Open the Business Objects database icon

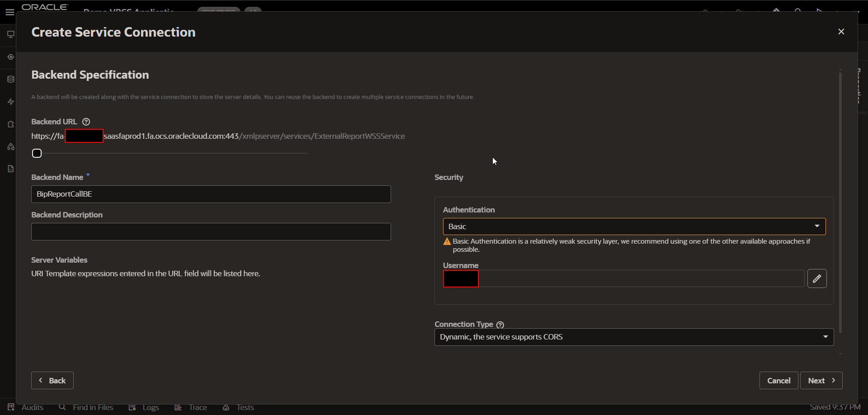(x=11, y=79)
